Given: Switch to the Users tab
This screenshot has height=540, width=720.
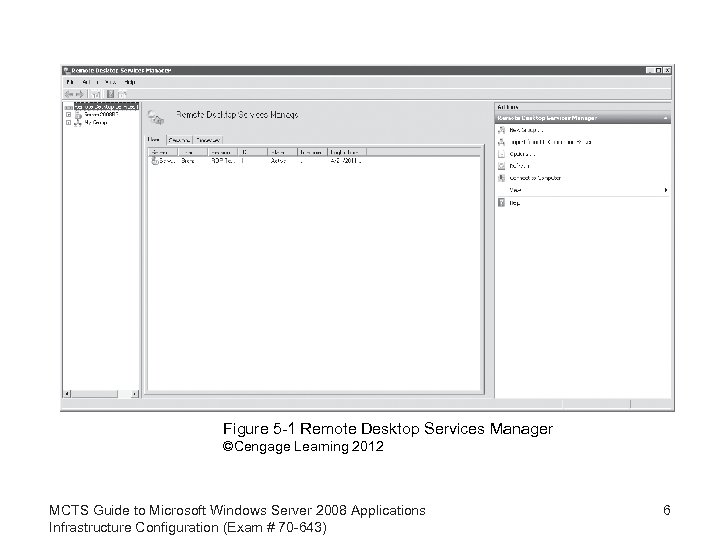Looking at the screenshot, I should click(x=154, y=140).
